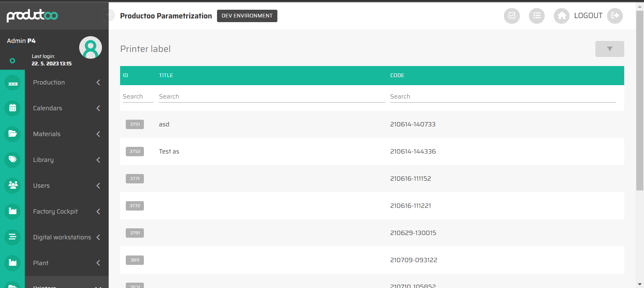Select the Materials folder icon
Viewport: 644px width, 288px height.
[x=13, y=134]
